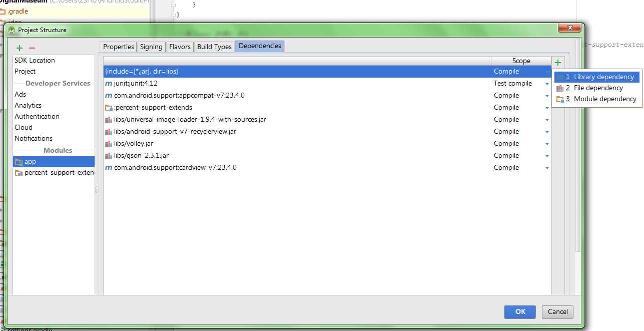
Task: Select com.android.support:cardview-v7:23.4.0 text
Action: pos(175,168)
